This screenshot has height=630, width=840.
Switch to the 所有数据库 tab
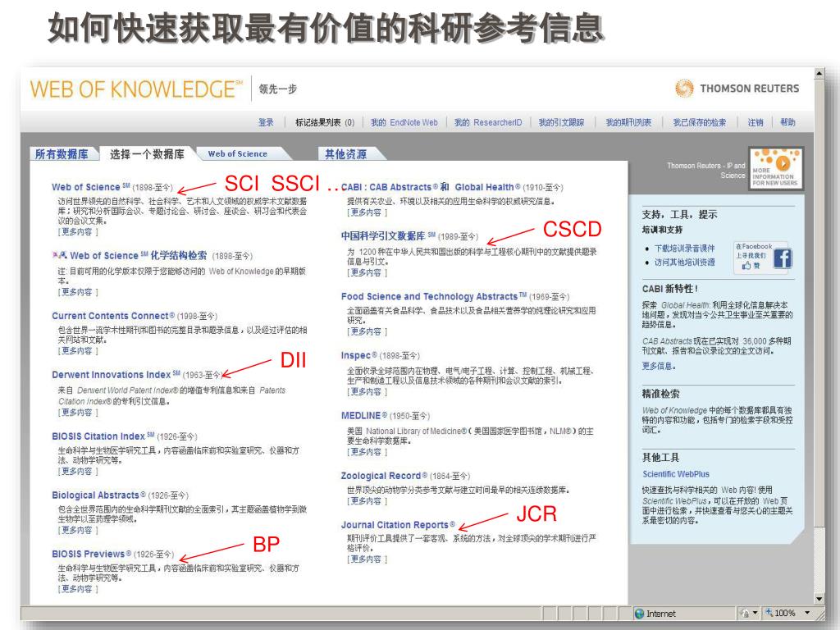tap(62, 154)
